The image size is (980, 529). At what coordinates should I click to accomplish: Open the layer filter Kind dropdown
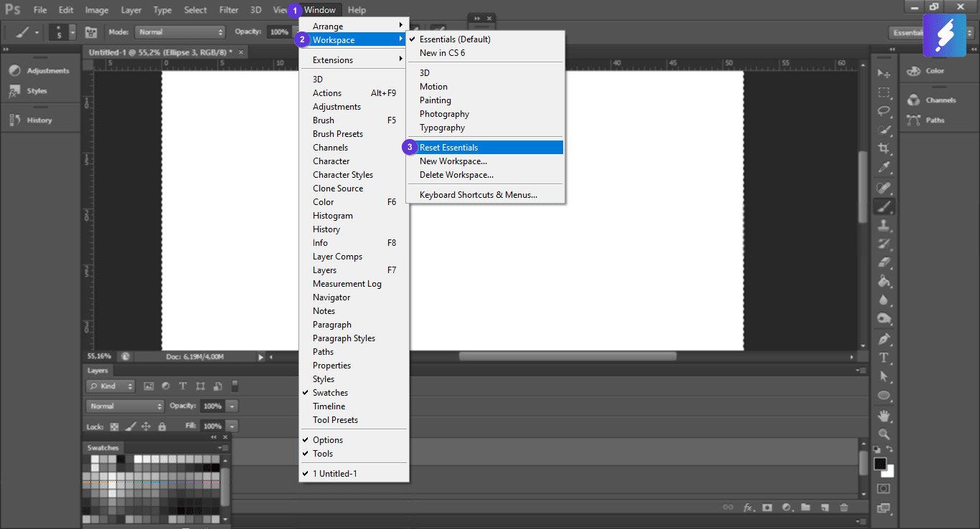tap(110, 386)
